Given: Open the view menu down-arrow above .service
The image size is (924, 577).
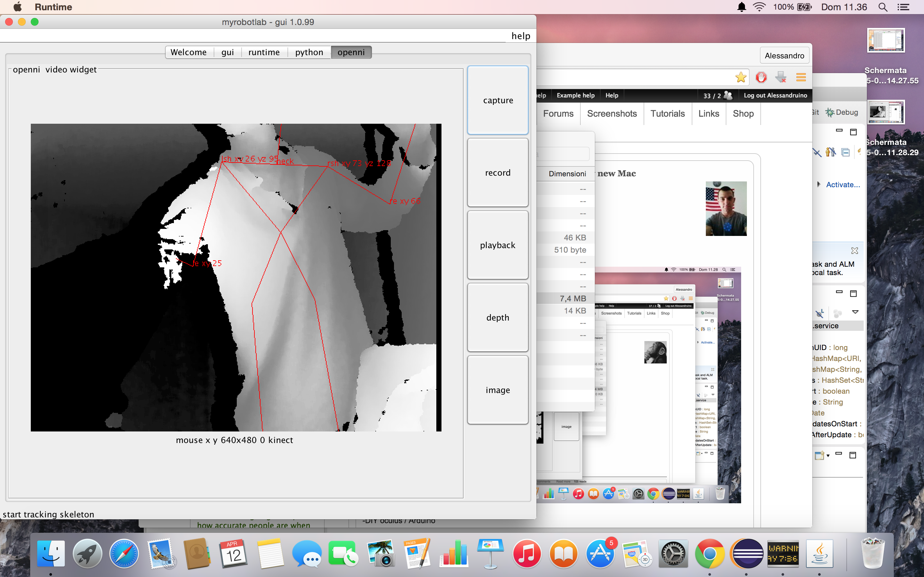Looking at the screenshot, I should [x=855, y=312].
